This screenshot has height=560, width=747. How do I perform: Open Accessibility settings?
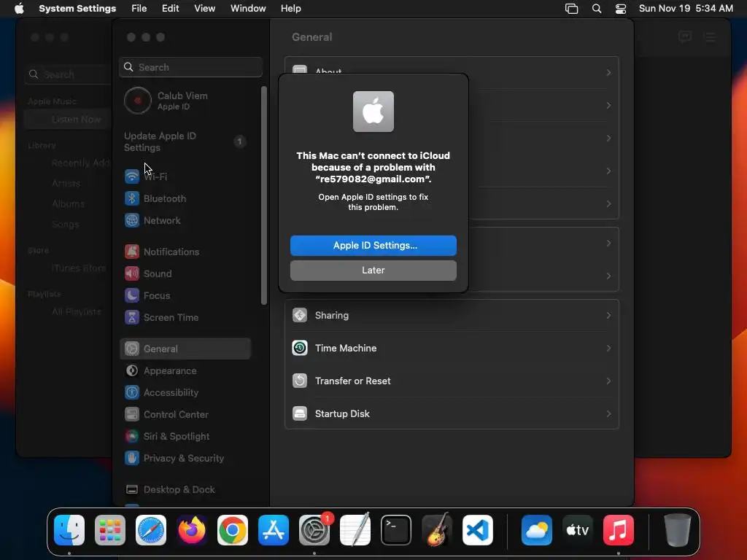185,392
